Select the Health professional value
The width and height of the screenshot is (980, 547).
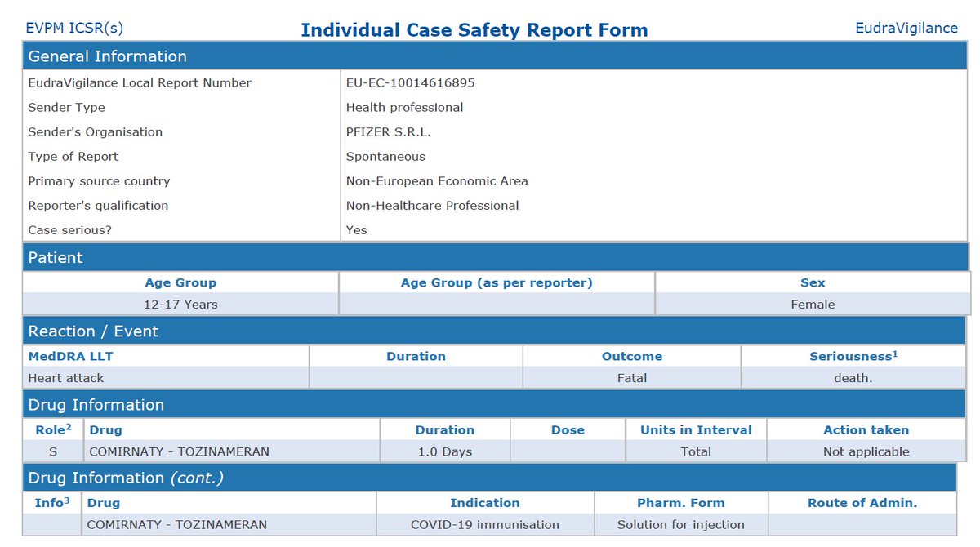point(404,107)
